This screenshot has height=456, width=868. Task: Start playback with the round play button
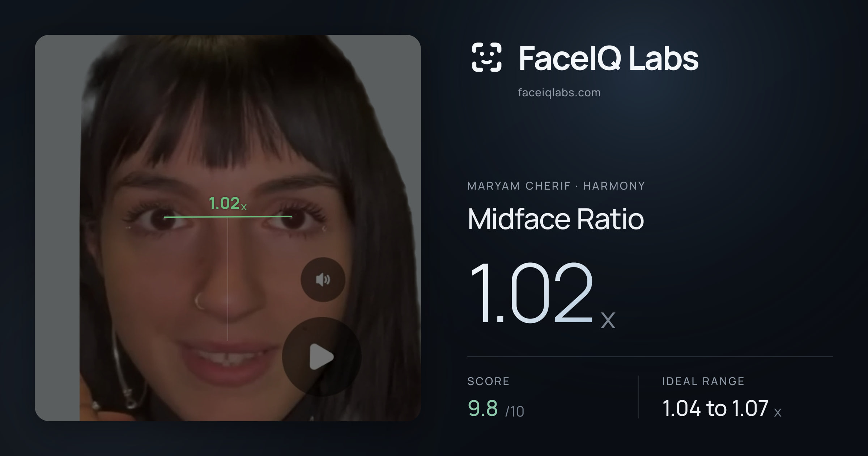(322, 357)
